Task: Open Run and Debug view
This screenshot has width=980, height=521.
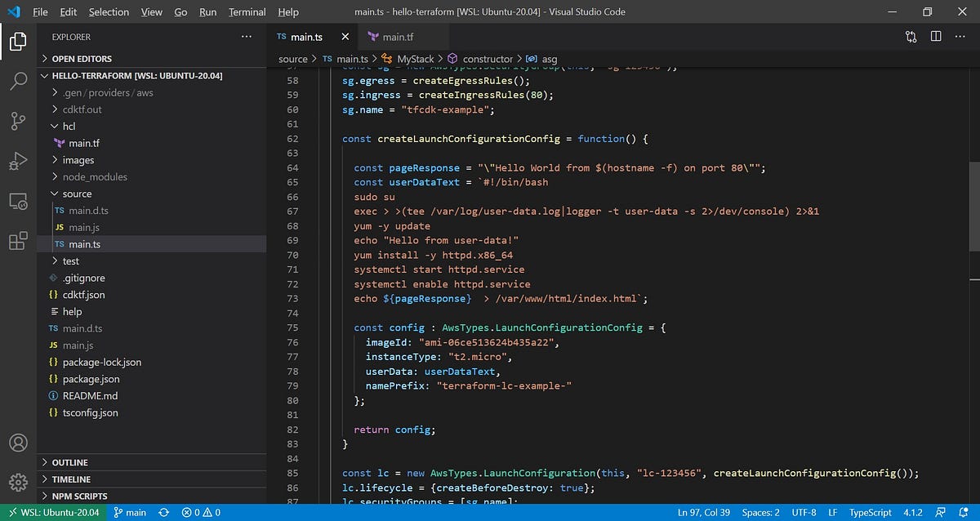Action: point(18,161)
